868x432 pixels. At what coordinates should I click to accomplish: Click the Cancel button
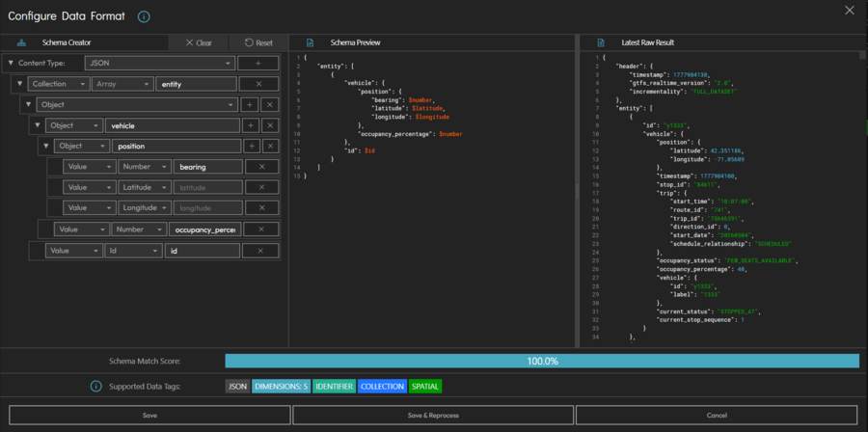click(x=717, y=415)
